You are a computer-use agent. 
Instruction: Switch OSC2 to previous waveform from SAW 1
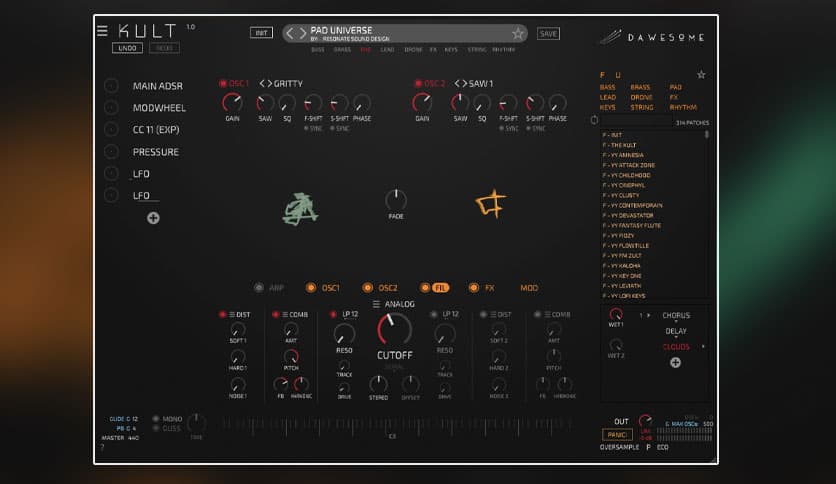tap(457, 84)
